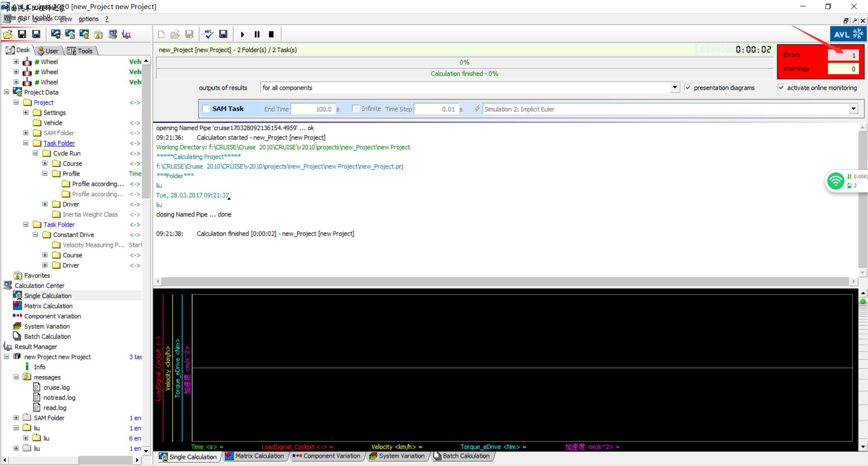The image size is (868, 466).
Task: Select Batch Calculation in left tree
Action: 47,337
